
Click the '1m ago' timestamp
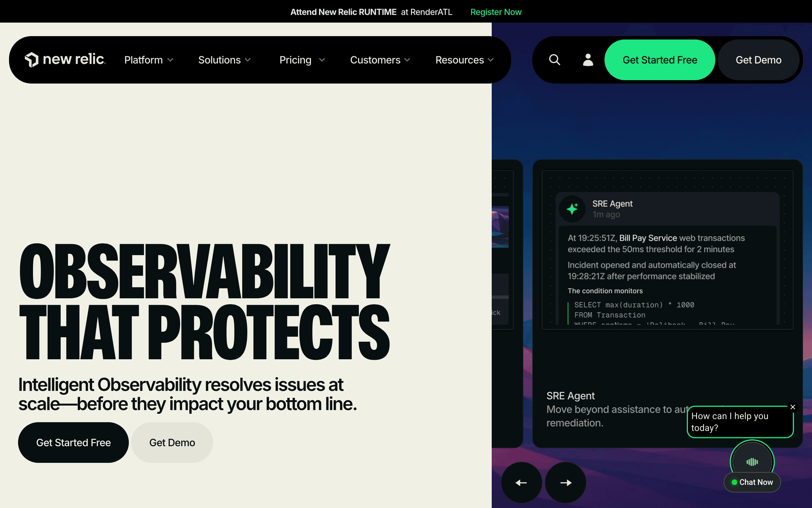[606, 214]
